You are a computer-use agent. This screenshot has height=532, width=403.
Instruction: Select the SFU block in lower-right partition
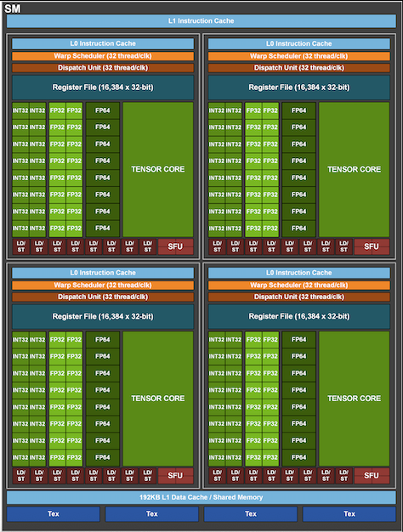pos(372,476)
